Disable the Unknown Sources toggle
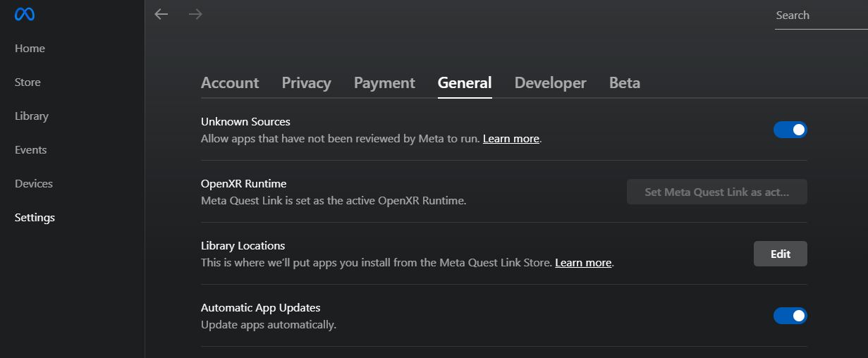 point(790,130)
